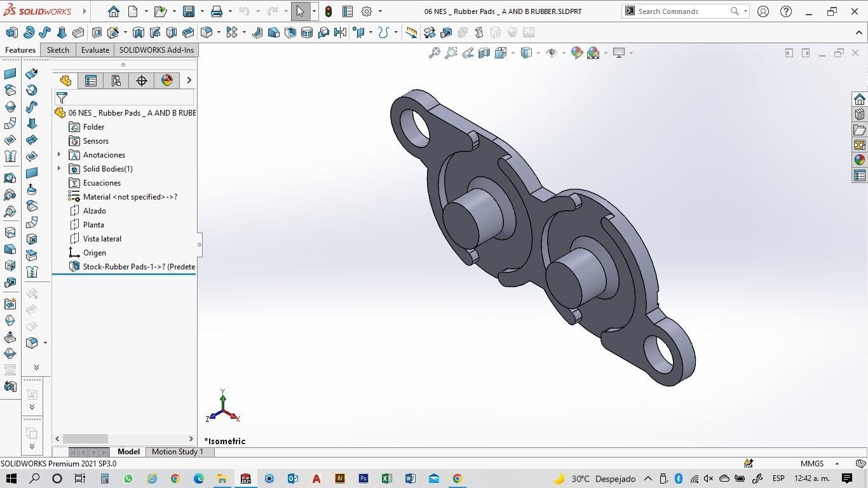
Task: Open the ConfigurationManager tab
Action: coord(116,80)
